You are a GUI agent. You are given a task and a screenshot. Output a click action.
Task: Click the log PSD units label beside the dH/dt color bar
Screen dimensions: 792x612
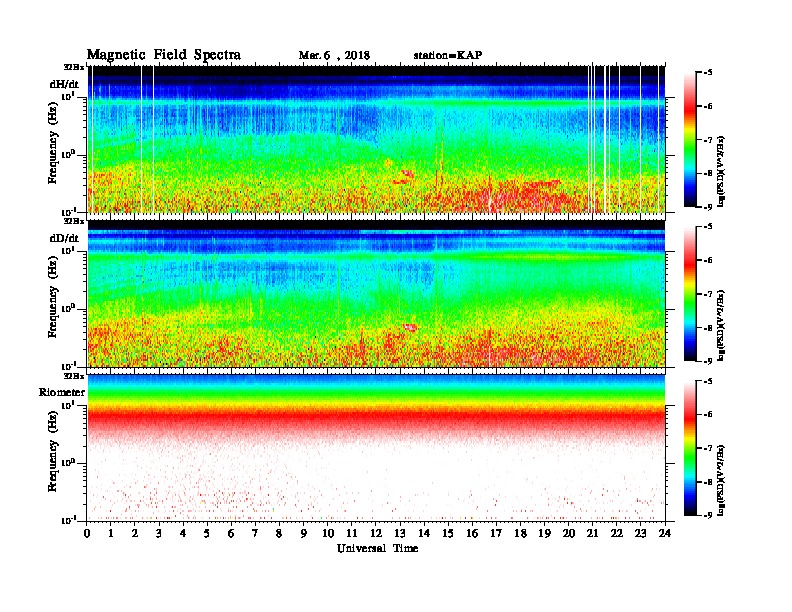click(721, 171)
